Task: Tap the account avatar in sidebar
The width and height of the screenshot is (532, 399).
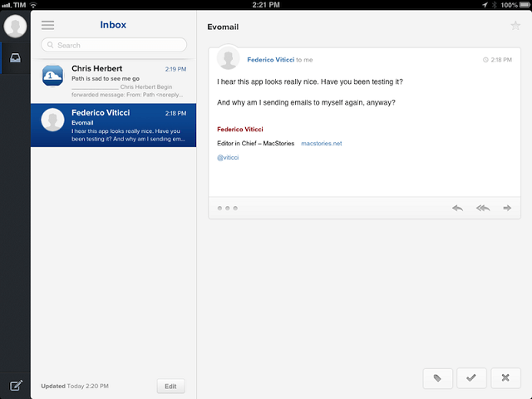Action: point(14,26)
